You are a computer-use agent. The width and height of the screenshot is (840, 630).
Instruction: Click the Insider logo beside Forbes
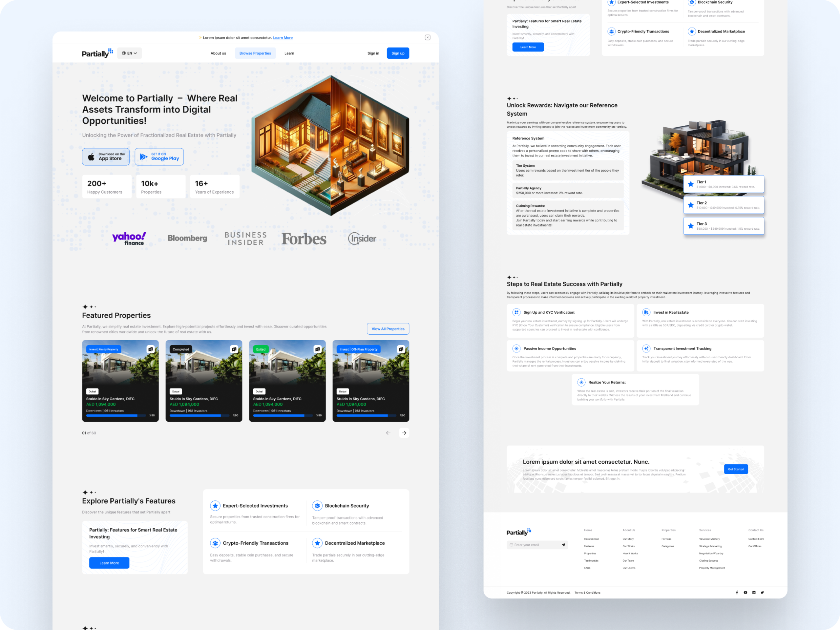(362, 239)
